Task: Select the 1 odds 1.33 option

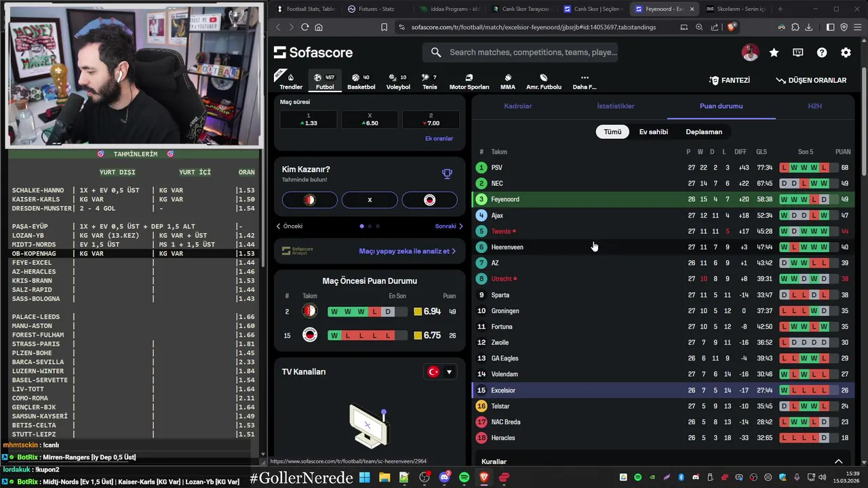Action: [x=309, y=119]
